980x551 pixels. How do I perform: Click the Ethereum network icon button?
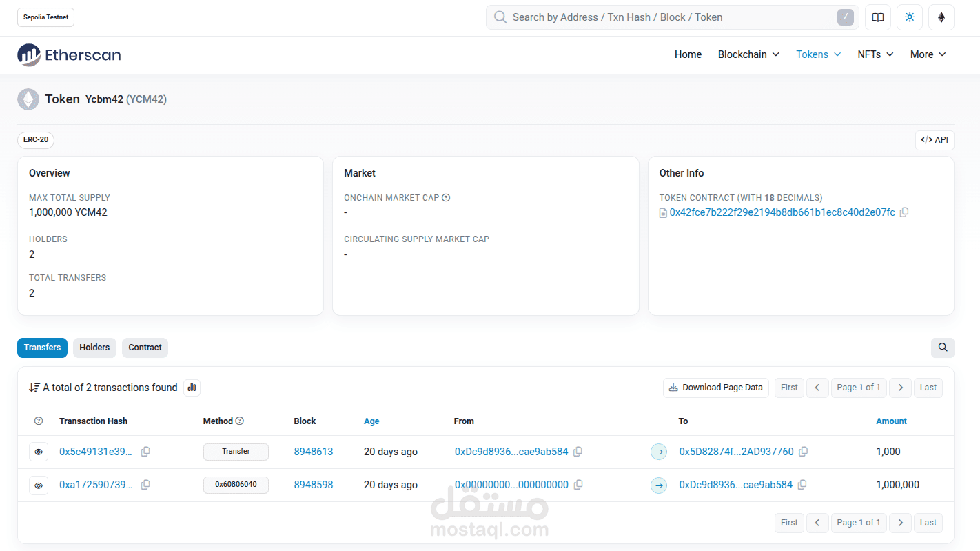(x=941, y=17)
